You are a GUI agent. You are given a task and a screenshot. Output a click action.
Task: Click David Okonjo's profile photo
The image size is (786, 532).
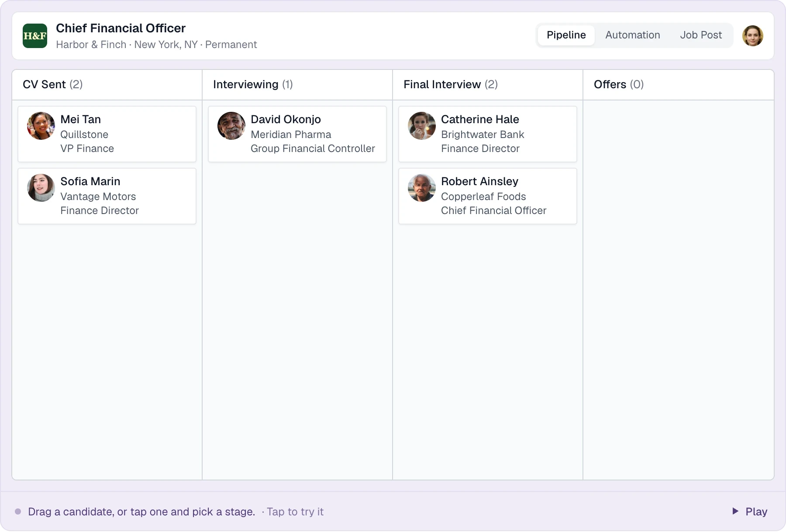(x=231, y=126)
